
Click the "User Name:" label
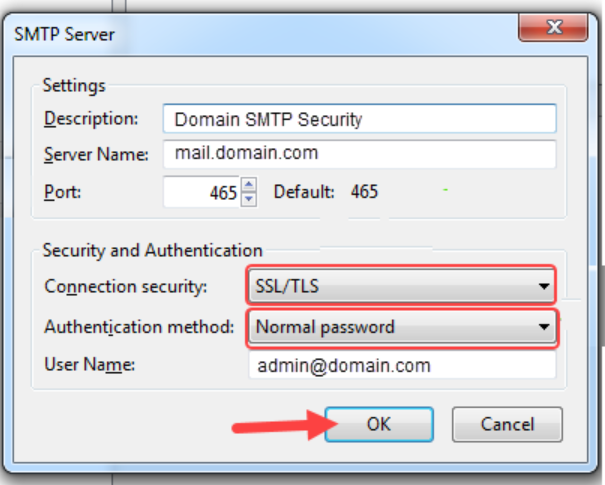coord(90,365)
